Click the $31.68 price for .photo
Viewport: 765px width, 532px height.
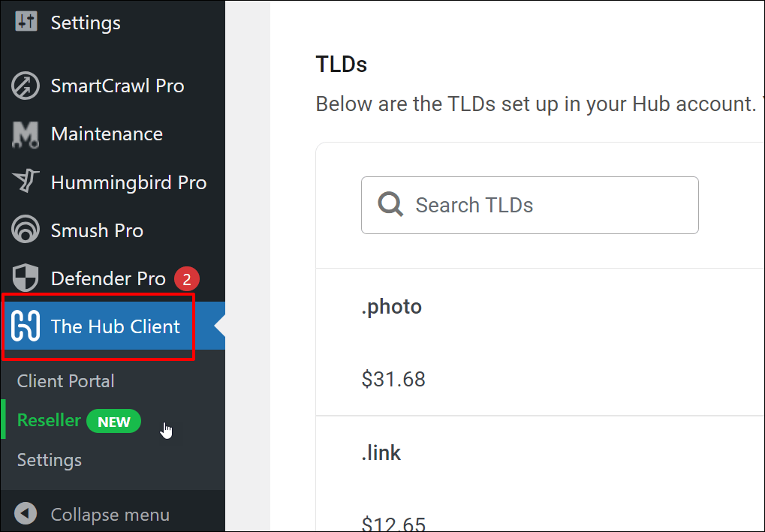393,378
